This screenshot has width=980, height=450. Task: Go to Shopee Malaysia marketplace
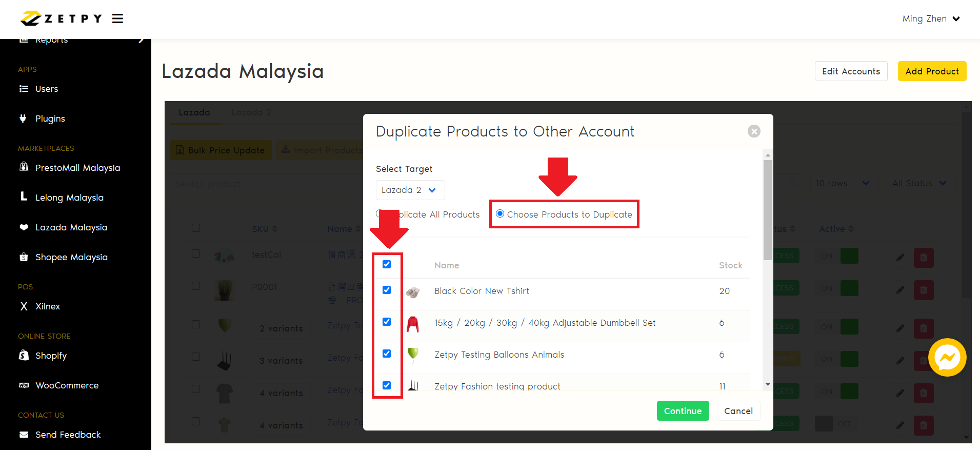71,257
